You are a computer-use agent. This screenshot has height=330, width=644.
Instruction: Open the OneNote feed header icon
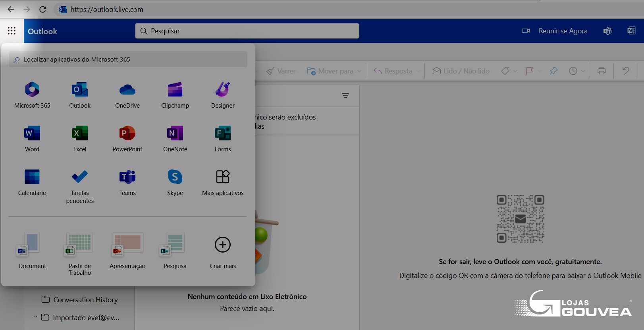coord(631,31)
